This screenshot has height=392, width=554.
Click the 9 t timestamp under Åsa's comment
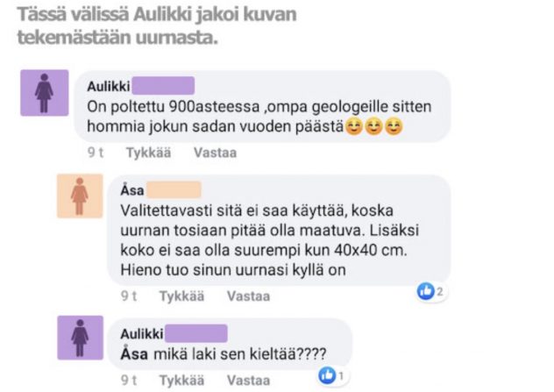coord(129,296)
